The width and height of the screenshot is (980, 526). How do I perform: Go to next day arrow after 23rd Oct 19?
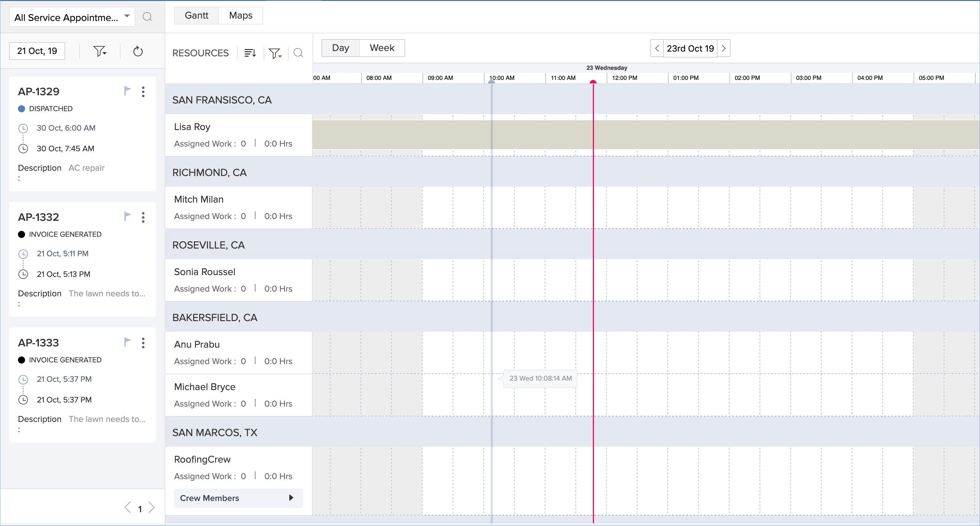(x=724, y=48)
